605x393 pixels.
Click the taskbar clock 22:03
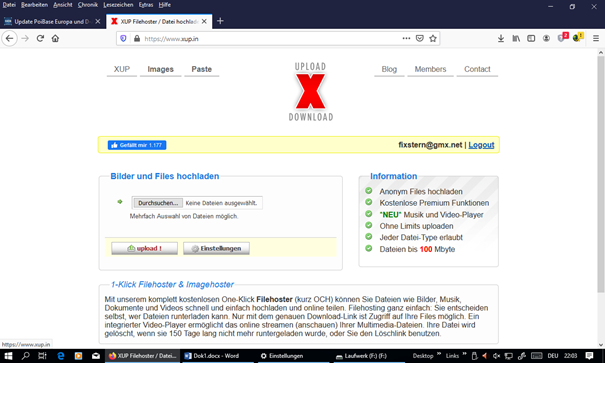[x=570, y=356]
